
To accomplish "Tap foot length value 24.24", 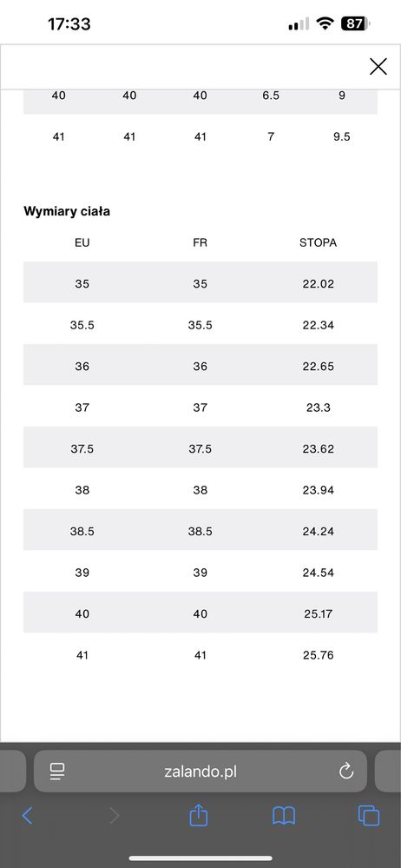I will [318, 531].
